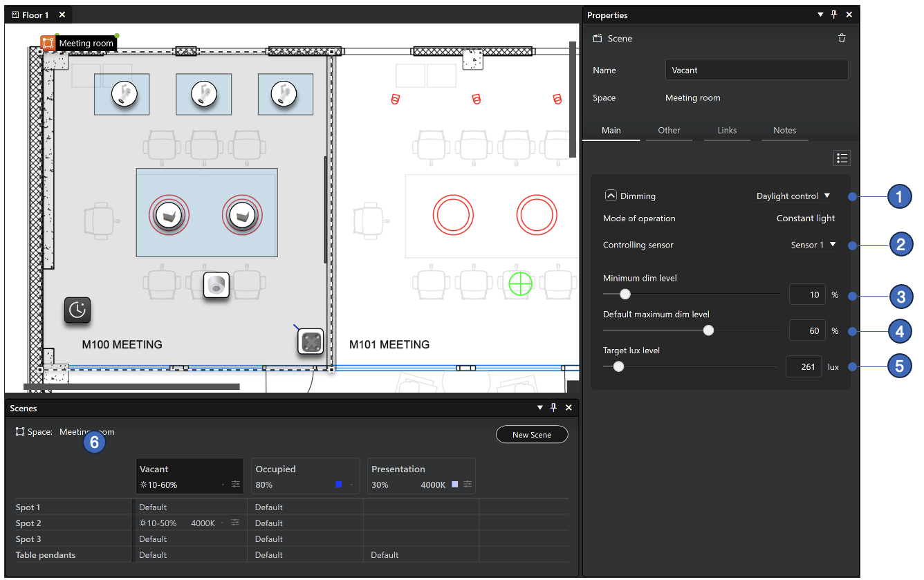Screen dimensions: 924x580
Task: Delete the scene using the trash button
Action: coord(842,38)
